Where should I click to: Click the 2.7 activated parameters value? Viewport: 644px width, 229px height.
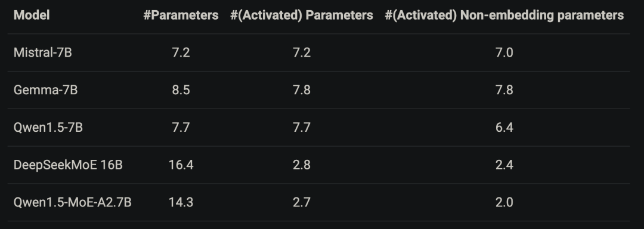[x=302, y=202]
